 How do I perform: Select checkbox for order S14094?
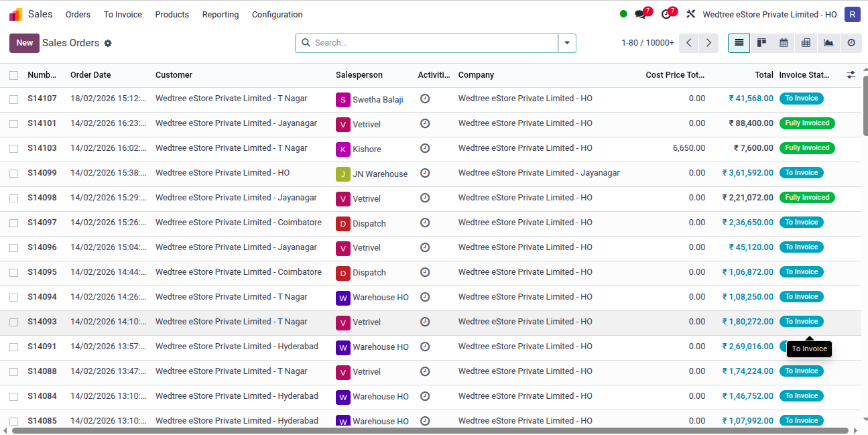point(14,298)
